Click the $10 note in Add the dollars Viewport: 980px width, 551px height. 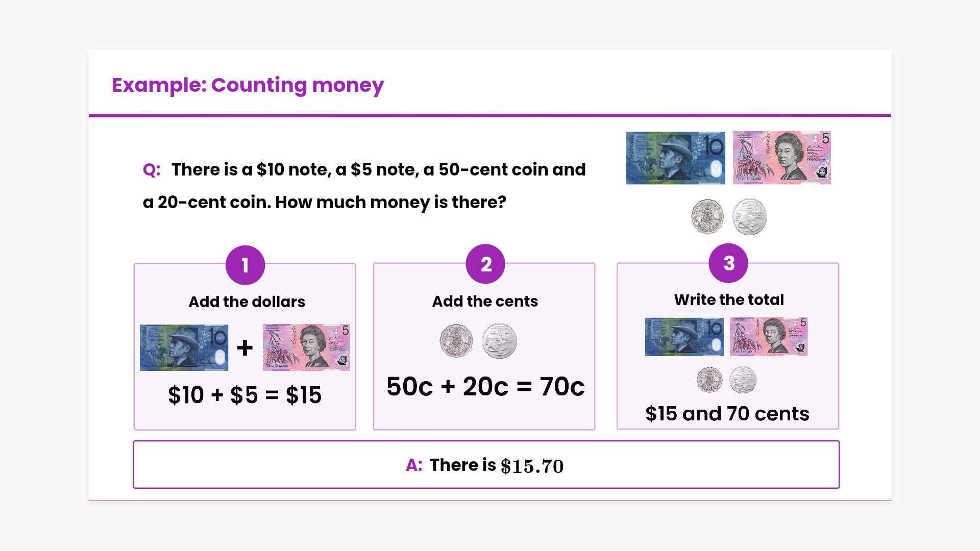(x=184, y=347)
